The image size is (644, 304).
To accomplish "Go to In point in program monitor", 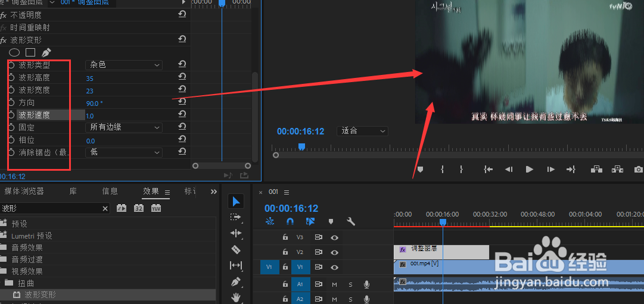I will (x=488, y=169).
